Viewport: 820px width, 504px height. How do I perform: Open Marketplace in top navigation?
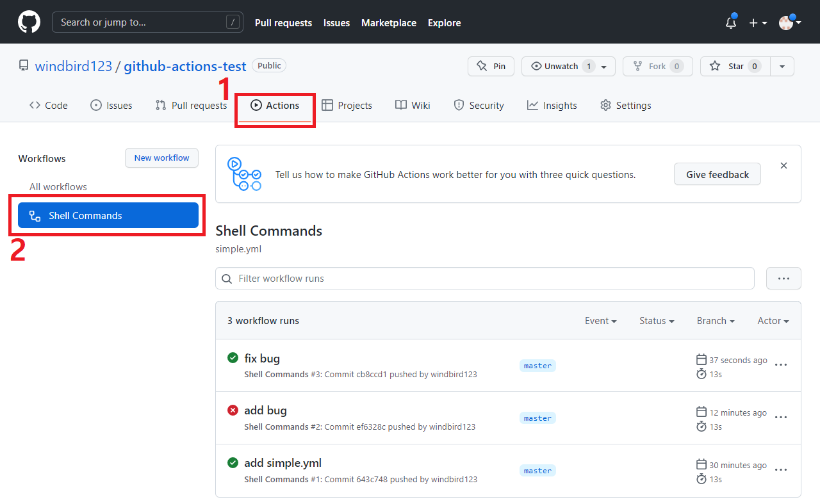[x=389, y=22]
